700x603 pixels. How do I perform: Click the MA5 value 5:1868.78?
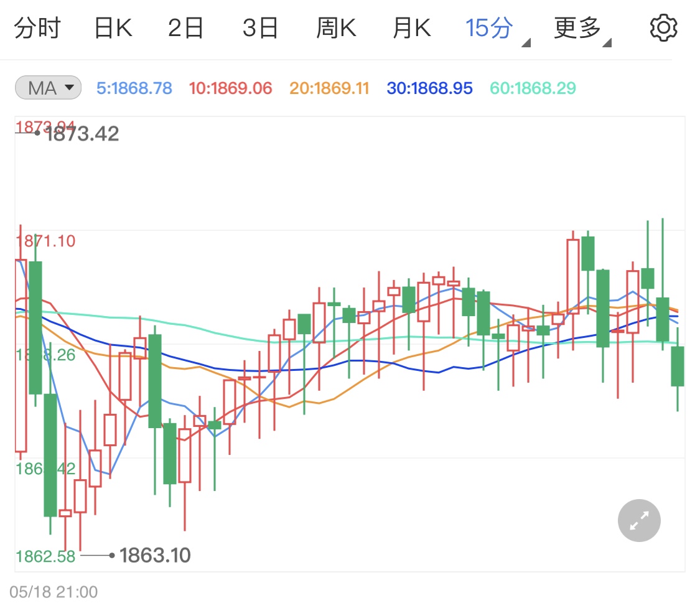pyautogui.click(x=134, y=88)
